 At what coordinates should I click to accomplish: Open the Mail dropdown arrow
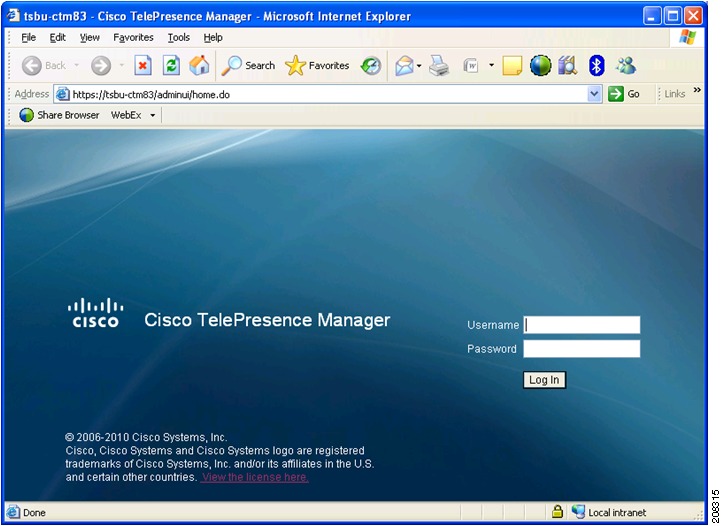click(419, 66)
